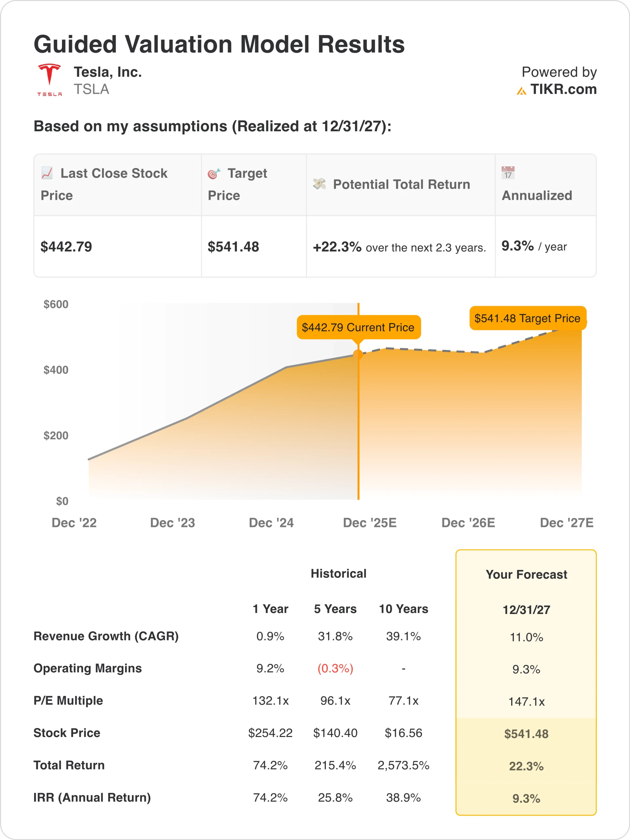Image resolution: width=630 pixels, height=840 pixels.
Task: Click the orange current price dot on chart
Action: coord(358,354)
